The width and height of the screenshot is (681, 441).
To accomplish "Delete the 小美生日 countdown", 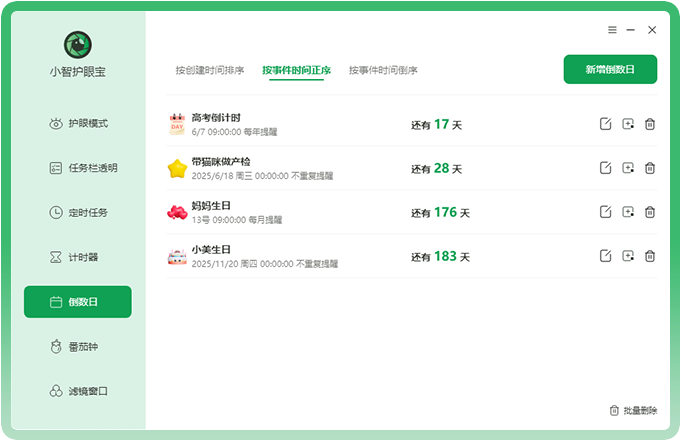I will [649, 256].
